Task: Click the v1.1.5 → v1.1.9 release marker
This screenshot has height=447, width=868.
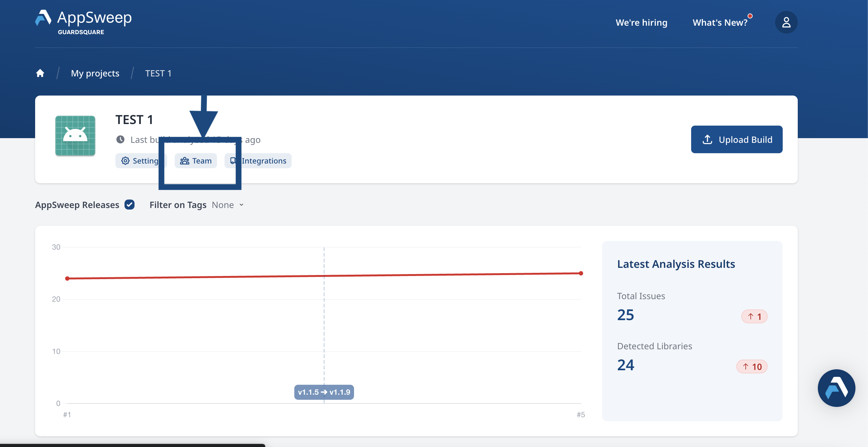Action: 324,392
